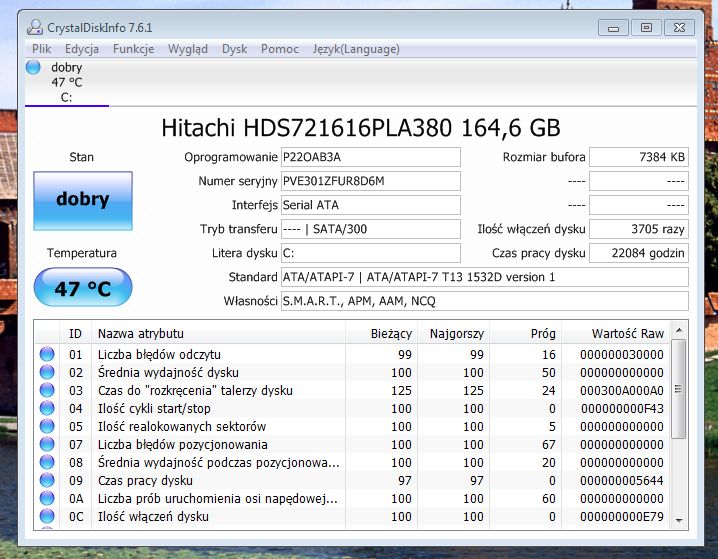Select the row Średnia wydajność podczas pozycjonowa...
The height and width of the screenshot is (559, 718).
coord(353,462)
